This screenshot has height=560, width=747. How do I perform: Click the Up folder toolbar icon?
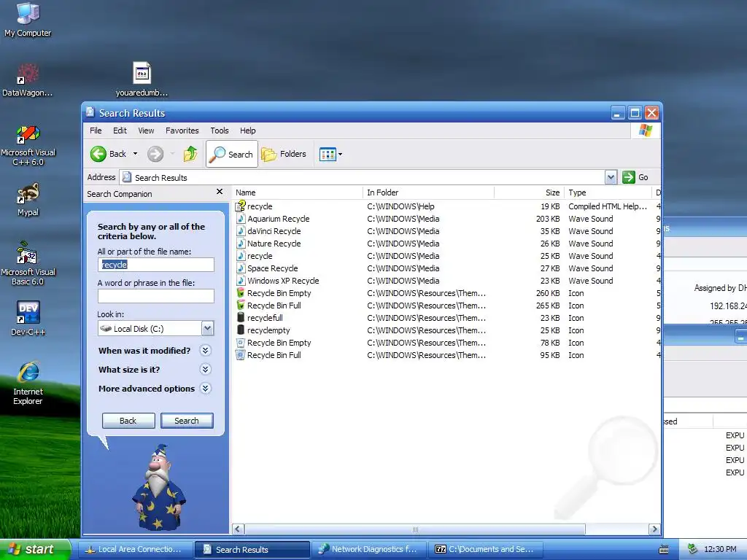190,154
